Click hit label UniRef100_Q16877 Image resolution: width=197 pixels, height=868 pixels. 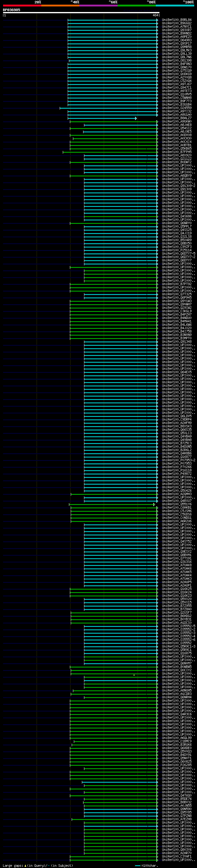tap(177, 457)
